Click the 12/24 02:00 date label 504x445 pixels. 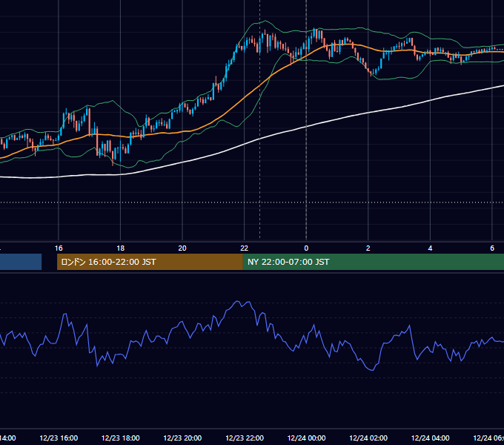coord(368,438)
